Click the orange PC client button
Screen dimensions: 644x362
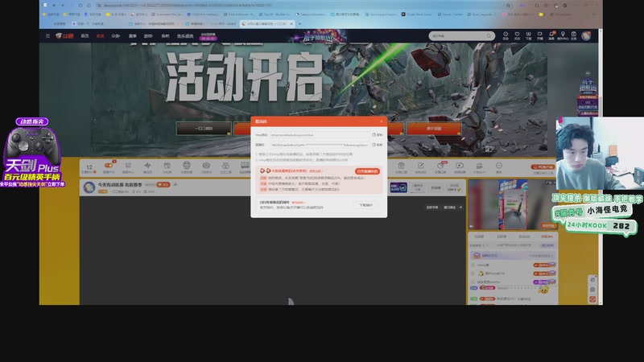543,167
